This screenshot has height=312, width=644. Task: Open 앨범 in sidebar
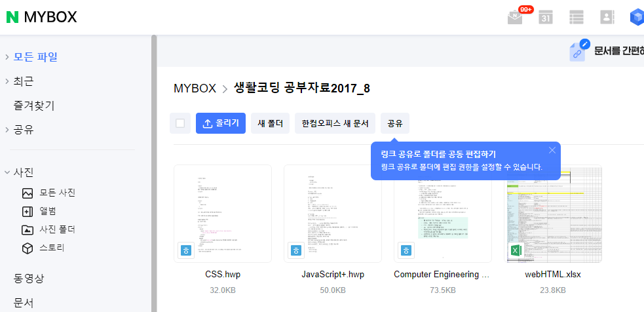coord(39,211)
